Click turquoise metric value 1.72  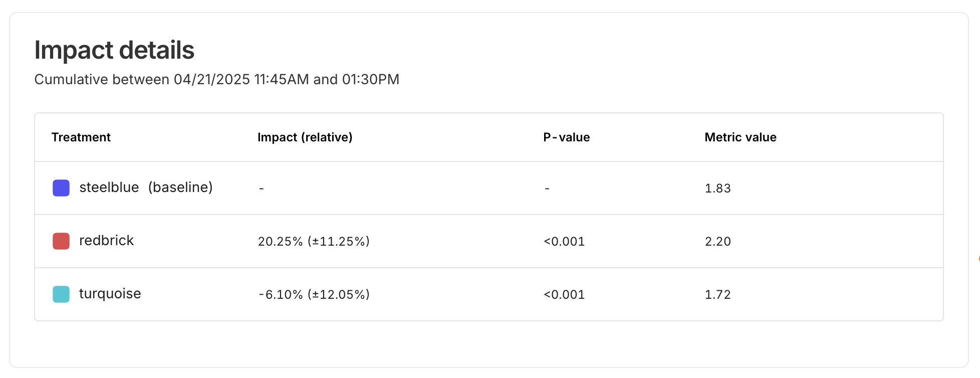tap(717, 295)
